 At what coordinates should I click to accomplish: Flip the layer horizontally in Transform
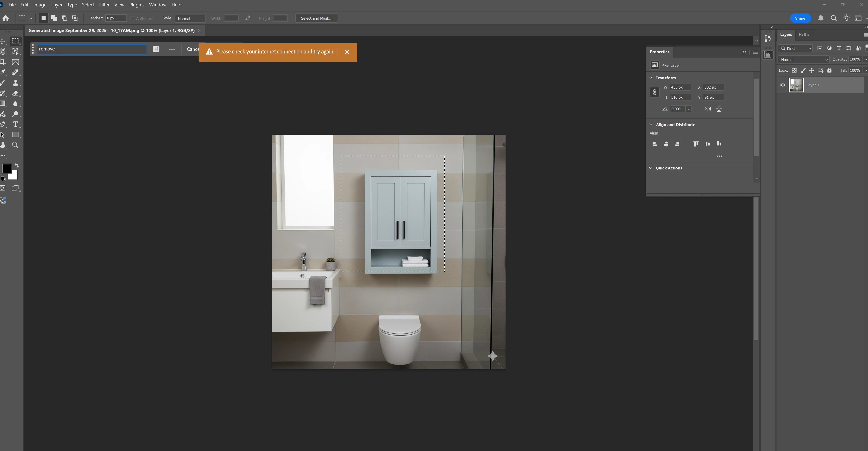[x=708, y=109]
